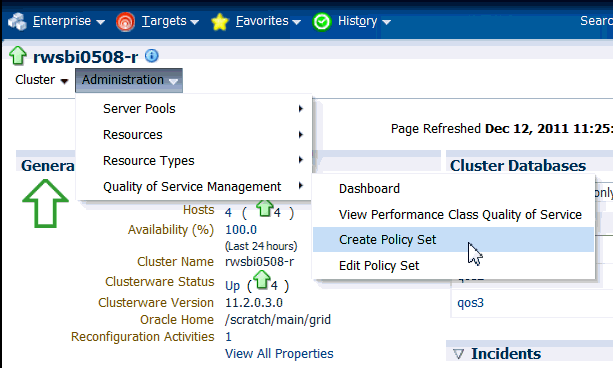The height and width of the screenshot is (368, 613).
Task: Choose Dashboard from the submenu
Action: [x=453, y=188]
